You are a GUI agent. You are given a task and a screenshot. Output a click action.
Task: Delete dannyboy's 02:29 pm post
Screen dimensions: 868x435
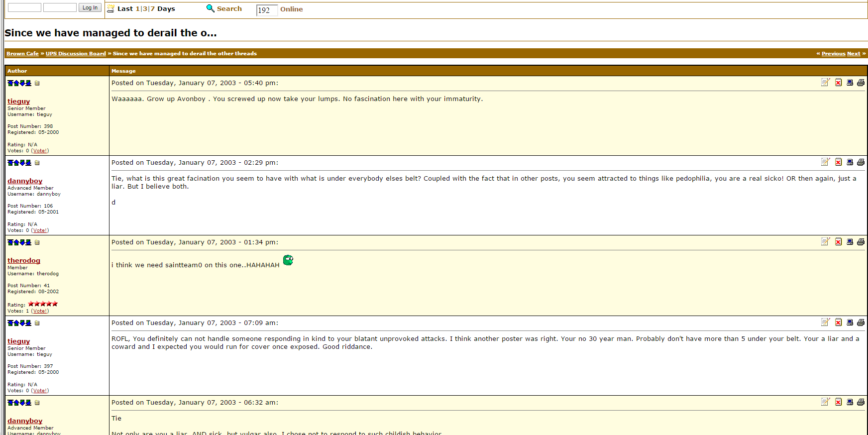click(x=839, y=162)
